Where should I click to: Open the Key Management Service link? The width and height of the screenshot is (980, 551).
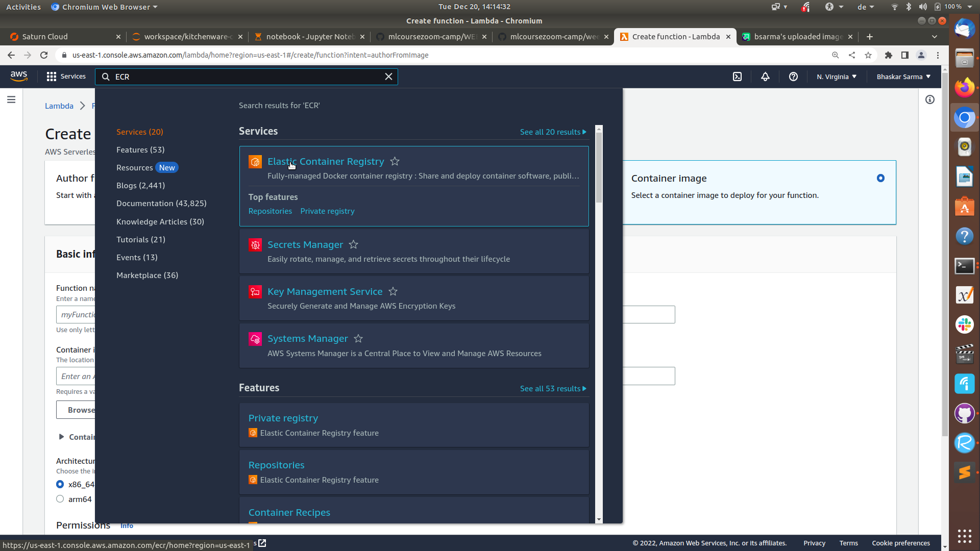pos(325,291)
